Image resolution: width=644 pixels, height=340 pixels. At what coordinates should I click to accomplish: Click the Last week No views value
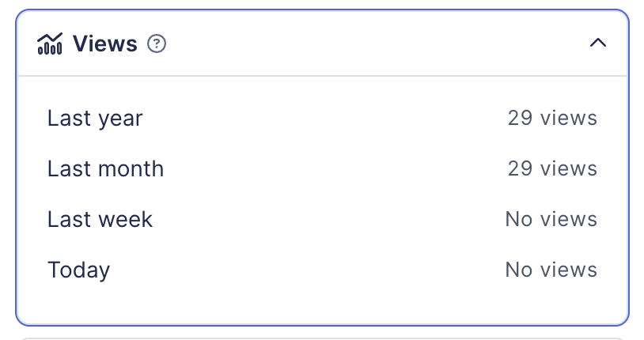click(551, 220)
